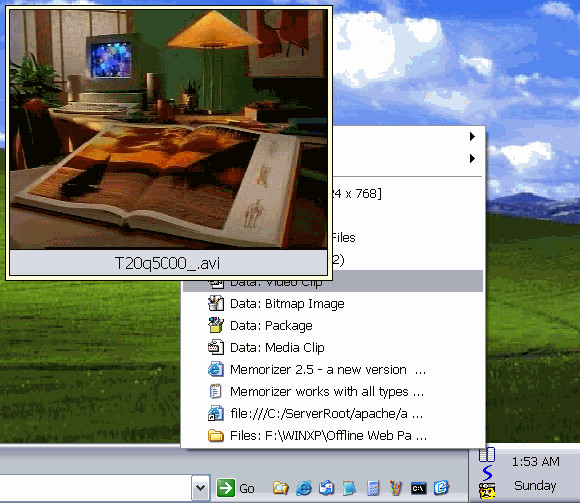Click the notepad icon beside 'Memorizer works'
This screenshot has width=580, height=503.
[216, 391]
